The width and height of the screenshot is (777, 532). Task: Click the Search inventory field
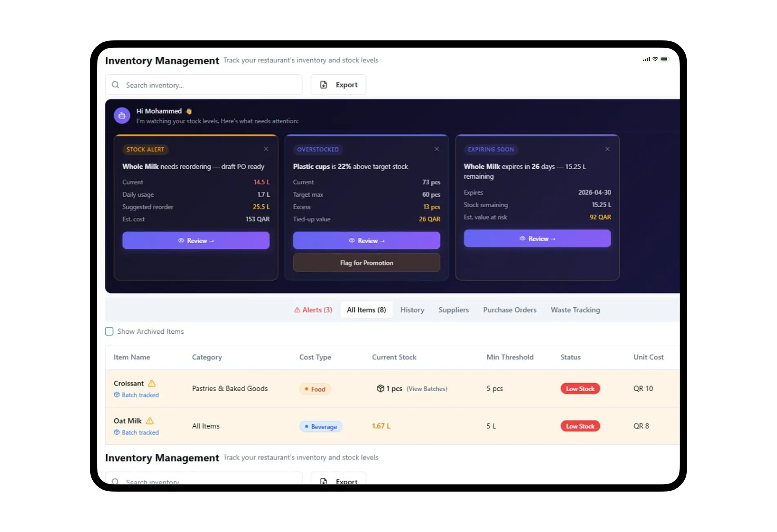pyautogui.click(x=204, y=85)
